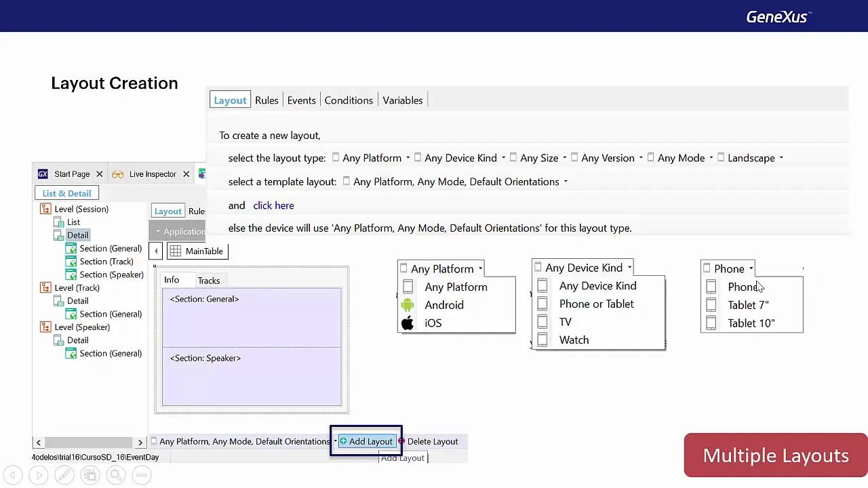Select Detail under Level (Session)
Viewport: 868px width, 488px height.
click(77, 235)
